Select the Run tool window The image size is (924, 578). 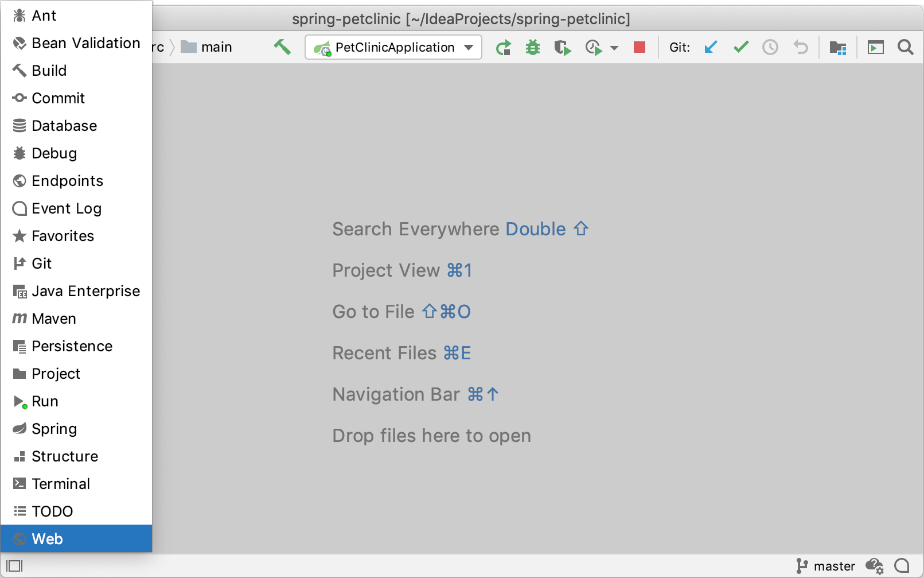pyautogui.click(x=76, y=401)
